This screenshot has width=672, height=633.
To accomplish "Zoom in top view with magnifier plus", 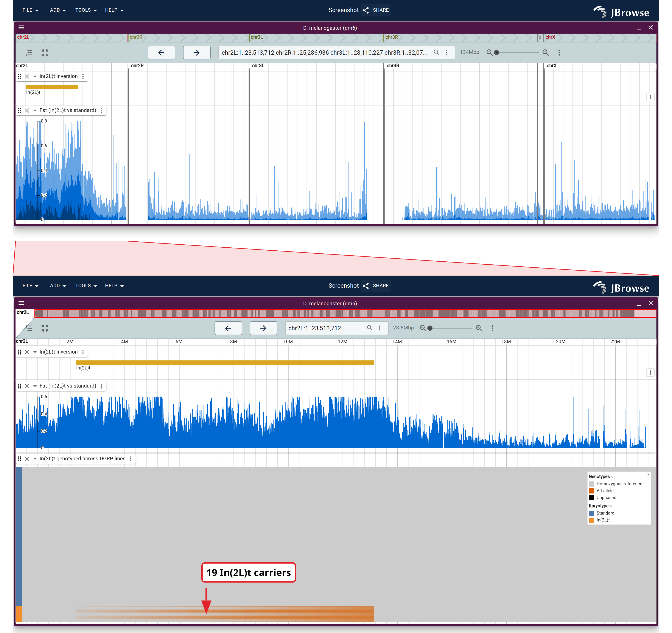I will point(546,52).
